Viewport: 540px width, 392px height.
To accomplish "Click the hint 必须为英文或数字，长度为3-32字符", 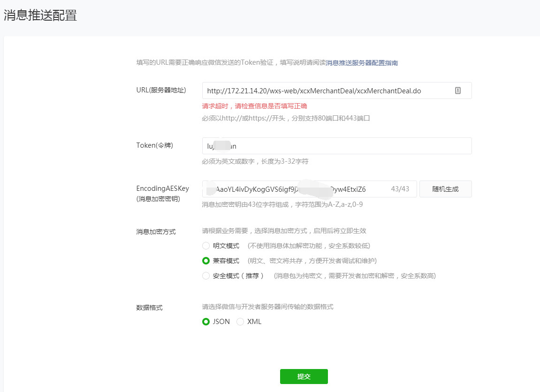I will tap(255, 161).
